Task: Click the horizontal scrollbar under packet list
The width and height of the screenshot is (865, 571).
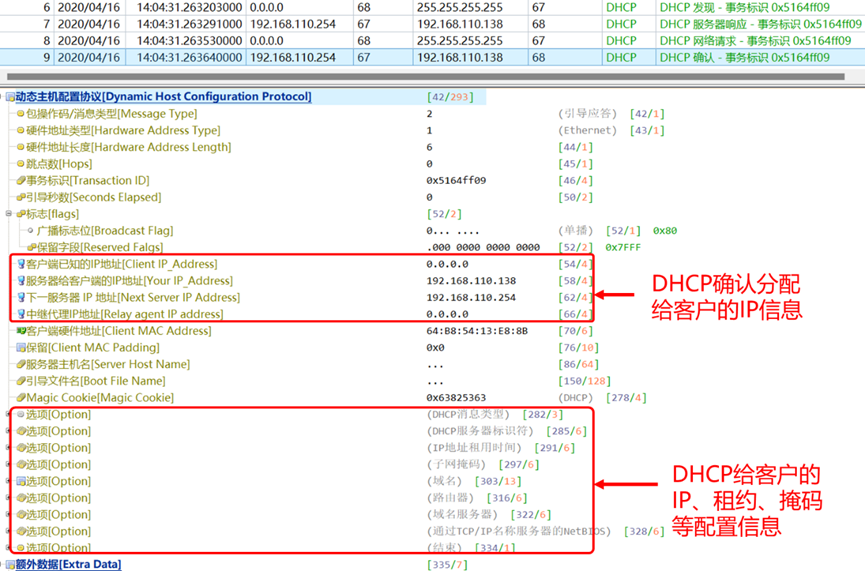Action: point(425,77)
